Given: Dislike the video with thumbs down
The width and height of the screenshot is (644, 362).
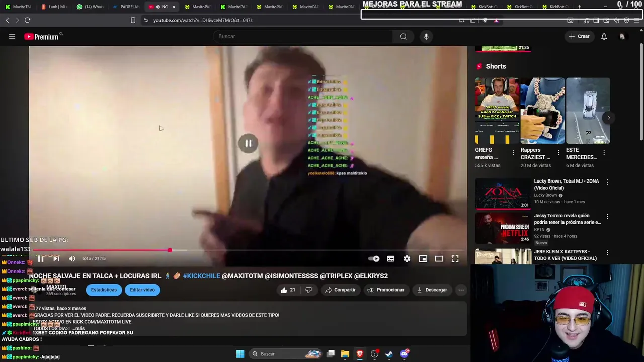Looking at the screenshot, I should tap(308, 290).
